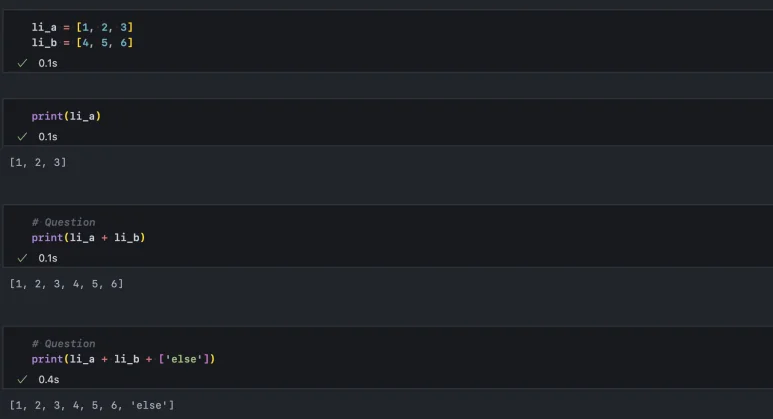The height and width of the screenshot is (419, 773).
Task: Place cursor on the li_b = [4, 5, 6] line
Action: pyautogui.click(x=82, y=43)
